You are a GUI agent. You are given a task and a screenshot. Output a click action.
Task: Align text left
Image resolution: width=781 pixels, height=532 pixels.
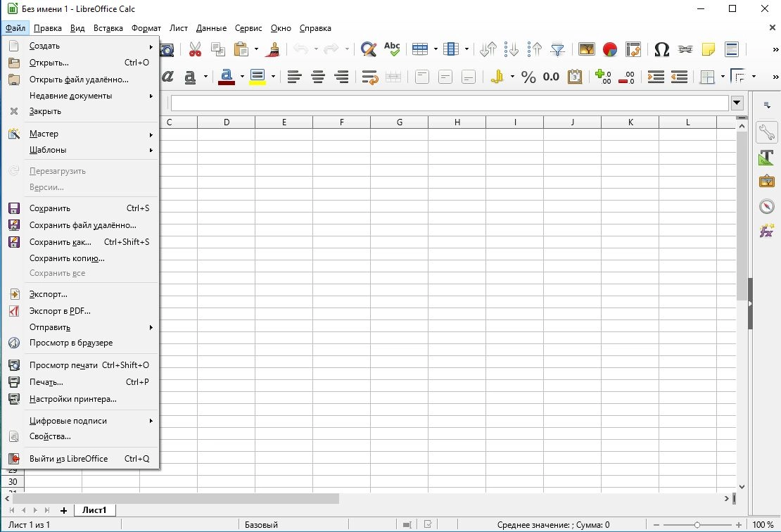tap(294, 76)
